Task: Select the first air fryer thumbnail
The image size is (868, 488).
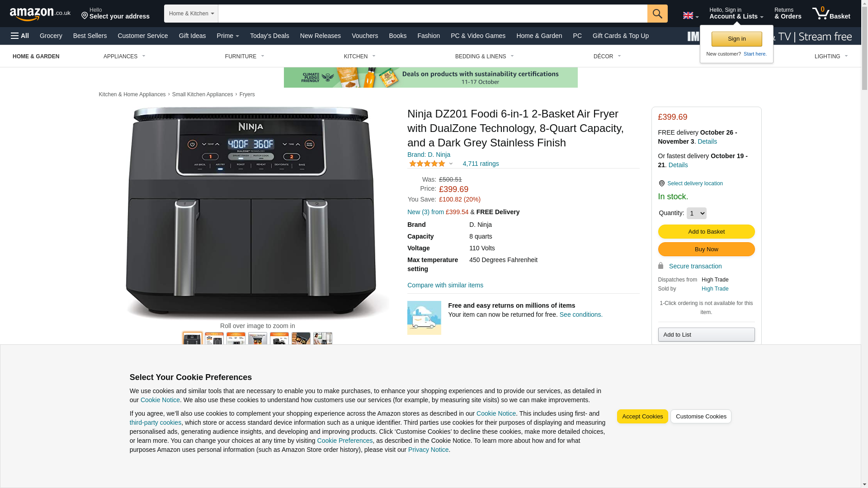Action: pyautogui.click(x=192, y=338)
